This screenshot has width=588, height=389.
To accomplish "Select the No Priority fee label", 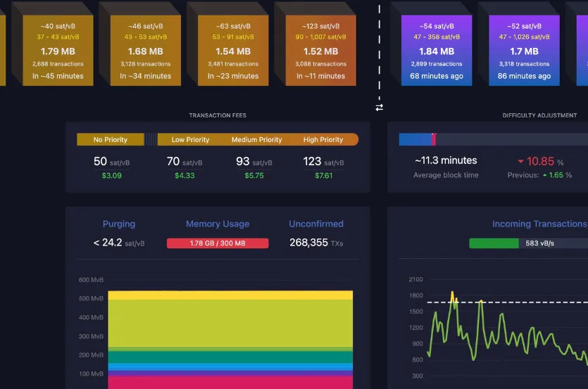I will coord(111,139).
